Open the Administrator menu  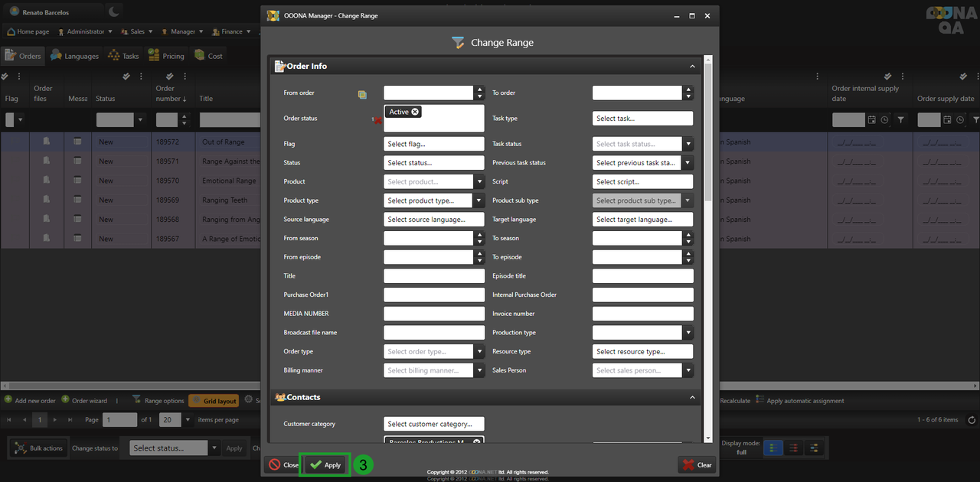(85, 32)
